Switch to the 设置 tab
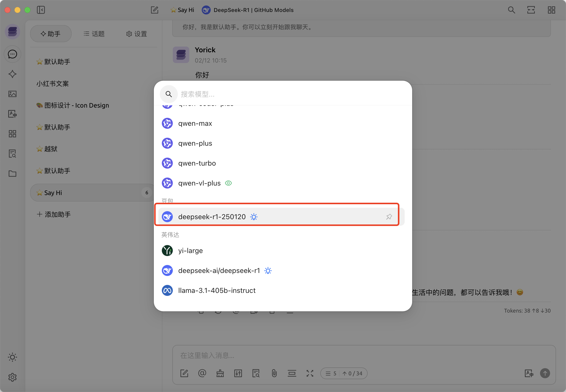The image size is (566, 392). (x=136, y=34)
